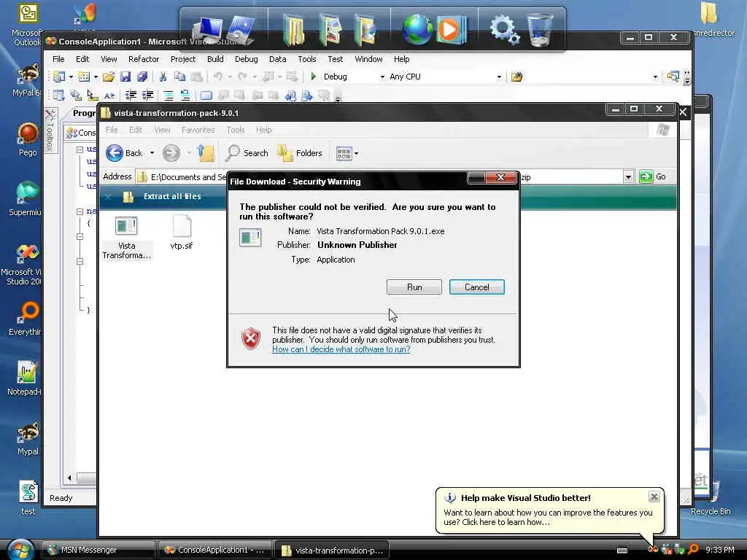
Task: Open the Build menu in Visual Studio
Action: [215, 59]
